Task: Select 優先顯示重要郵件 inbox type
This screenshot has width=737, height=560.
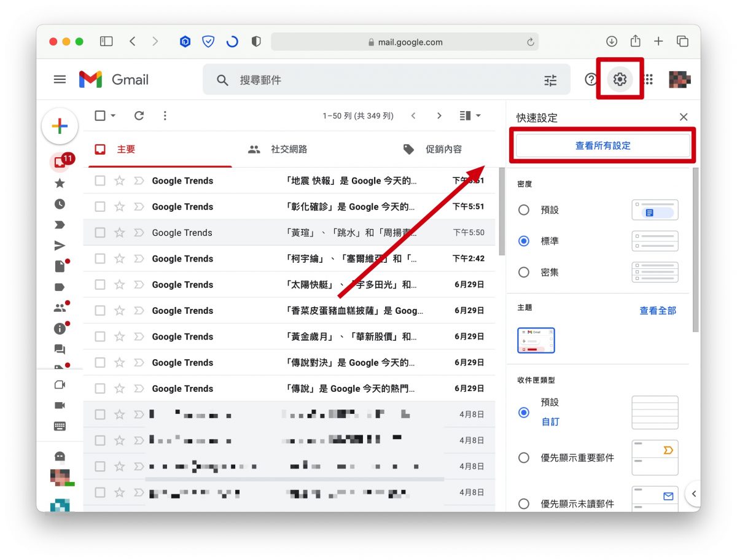Action: (523, 457)
